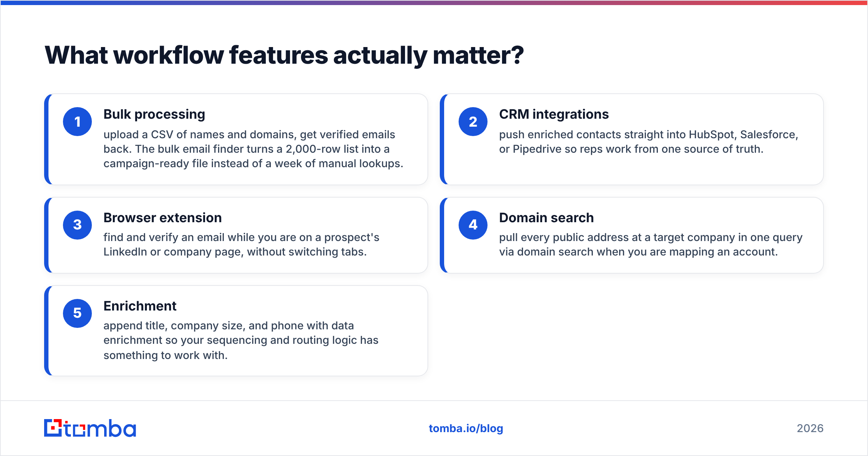Click the number 2 circle badge
Screen dimensions: 868x456
click(x=473, y=122)
